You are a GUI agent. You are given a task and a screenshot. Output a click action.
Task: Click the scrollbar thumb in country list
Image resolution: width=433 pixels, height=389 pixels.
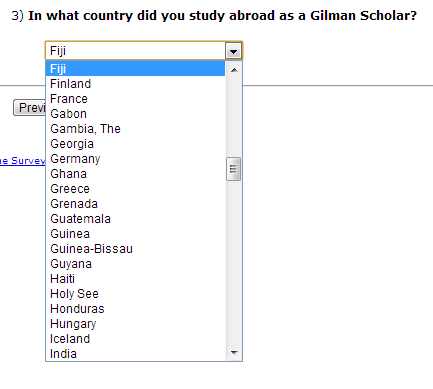tap(233, 169)
